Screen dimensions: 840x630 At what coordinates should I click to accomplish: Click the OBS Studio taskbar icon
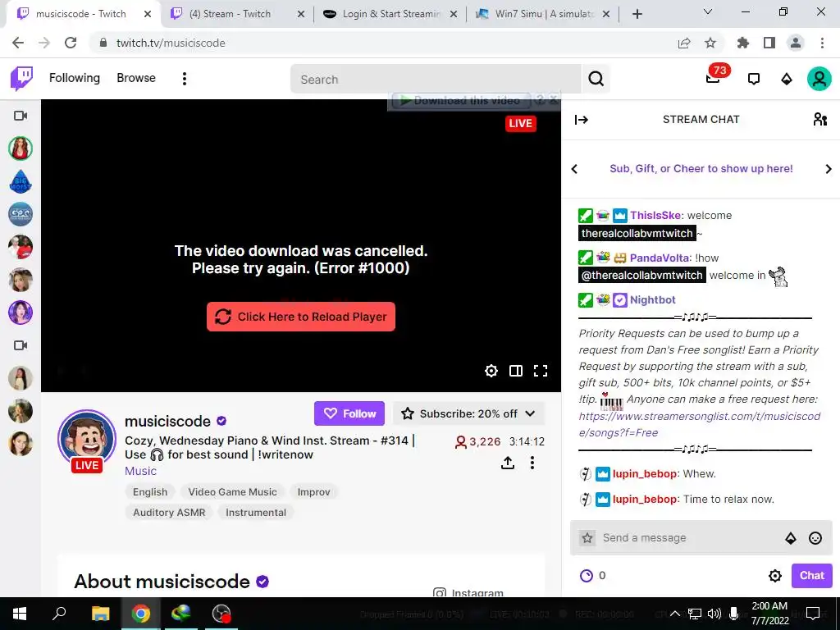(221, 614)
